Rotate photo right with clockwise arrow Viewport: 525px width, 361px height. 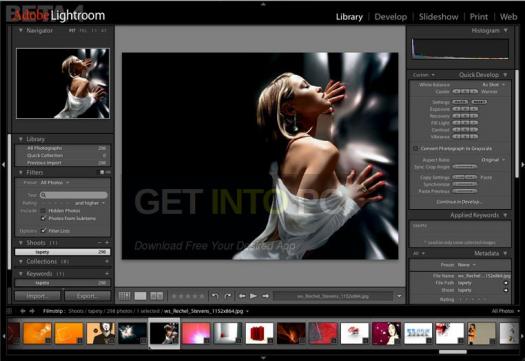tap(228, 296)
